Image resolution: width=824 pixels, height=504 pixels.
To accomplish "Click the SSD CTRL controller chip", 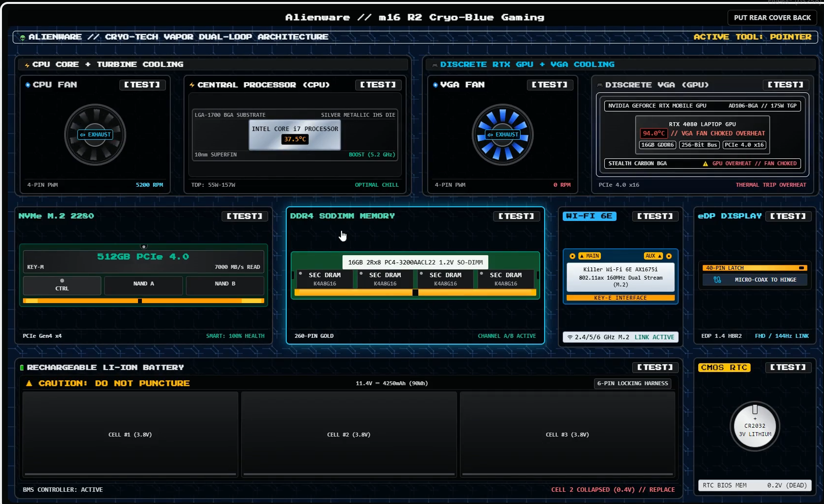I will click(x=62, y=285).
